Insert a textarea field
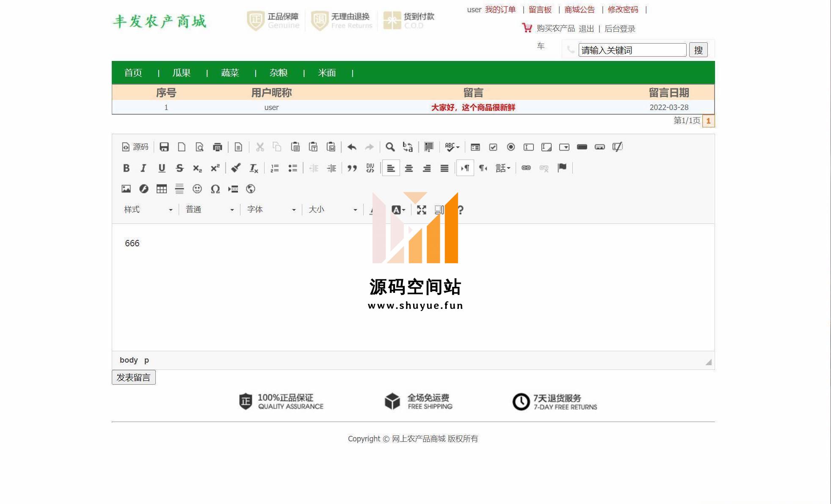The image size is (831, 504). (547, 147)
